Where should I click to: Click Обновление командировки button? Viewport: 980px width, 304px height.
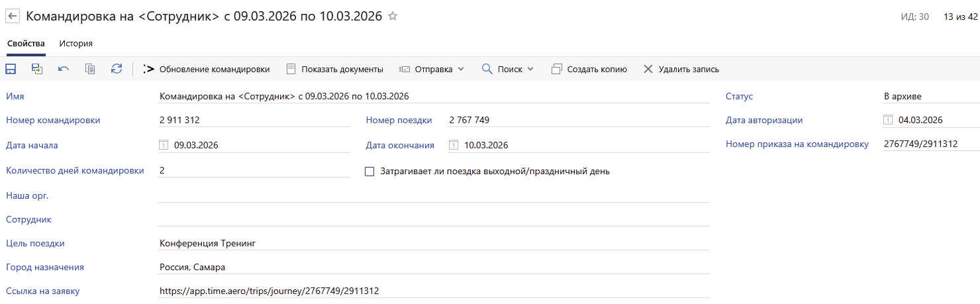(x=207, y=69)
